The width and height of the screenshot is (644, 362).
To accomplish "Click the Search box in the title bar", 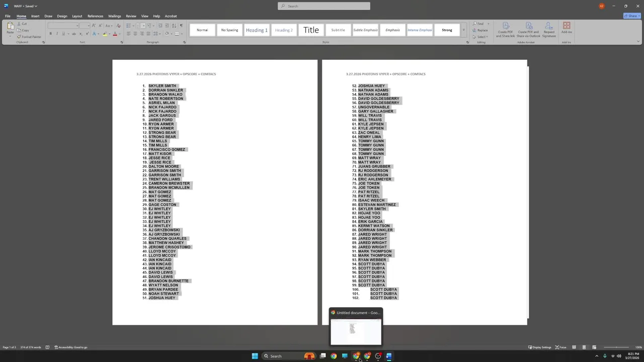I will coord(324,6).
